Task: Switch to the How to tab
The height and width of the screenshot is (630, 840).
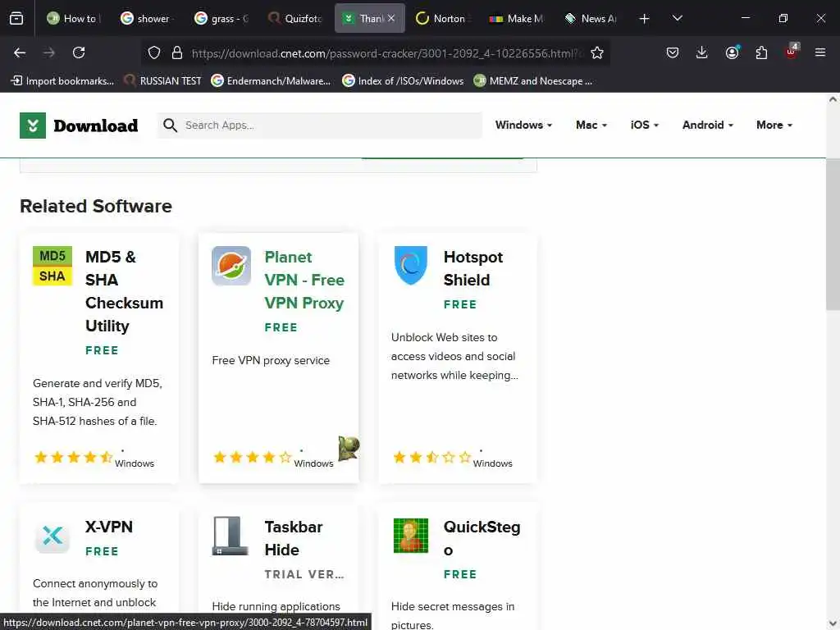Action: 73,18
